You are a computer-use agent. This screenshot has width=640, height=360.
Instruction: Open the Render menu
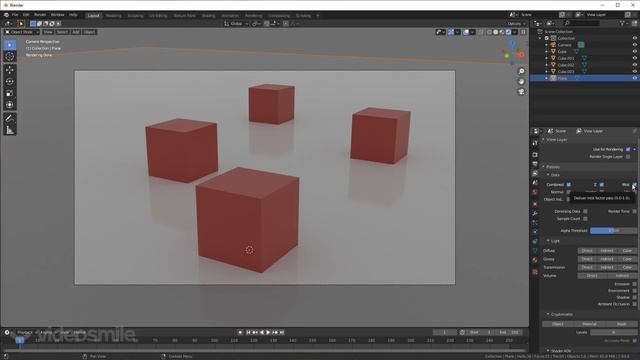click(40, 15)
